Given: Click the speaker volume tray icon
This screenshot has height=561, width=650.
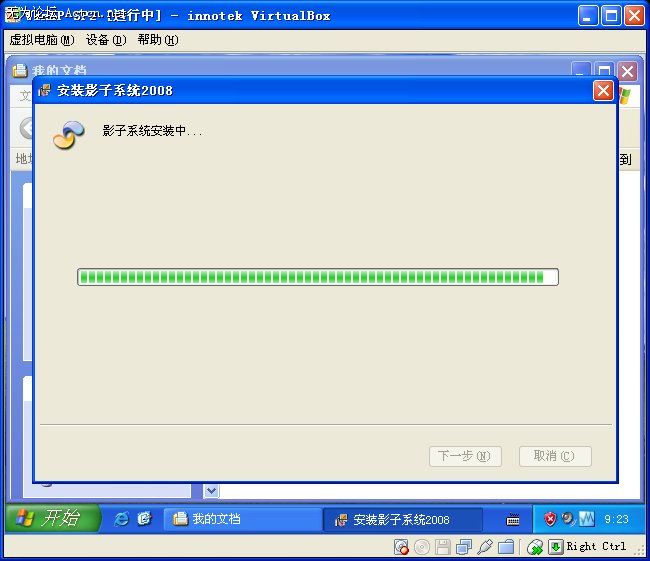Looking at the screenshot, I should click(x=568, y=518).
